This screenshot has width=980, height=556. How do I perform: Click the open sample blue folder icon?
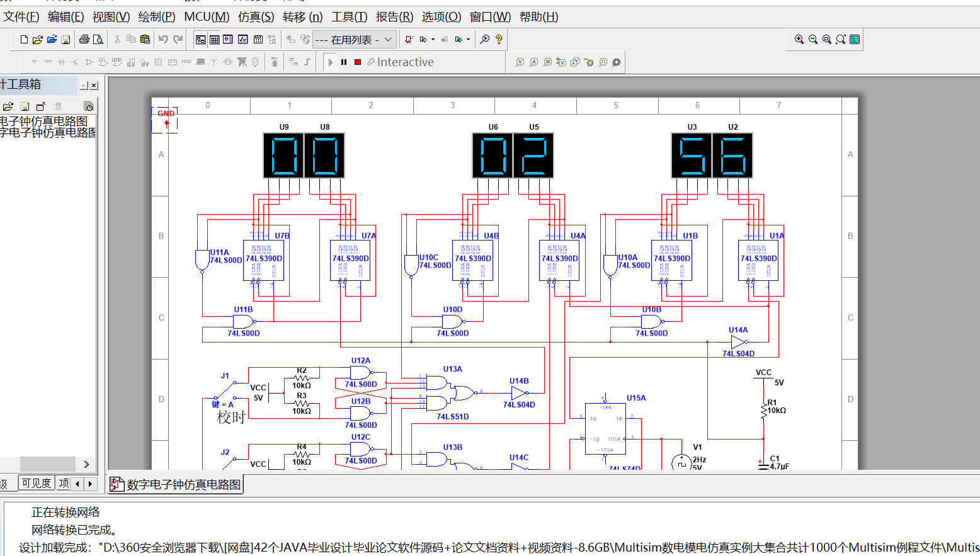coord(52,40)
